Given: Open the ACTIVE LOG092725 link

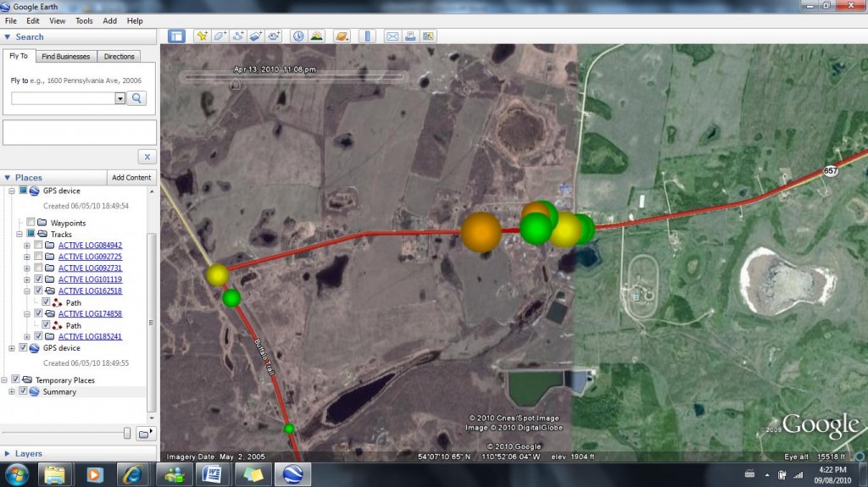Looking at the screenshot, I should [90, 257].
